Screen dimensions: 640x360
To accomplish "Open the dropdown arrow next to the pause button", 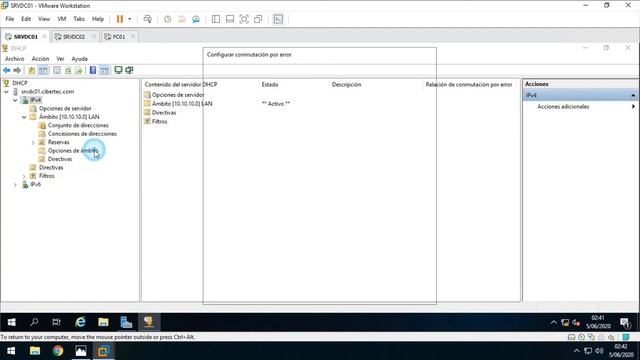I will pos(130,19).
